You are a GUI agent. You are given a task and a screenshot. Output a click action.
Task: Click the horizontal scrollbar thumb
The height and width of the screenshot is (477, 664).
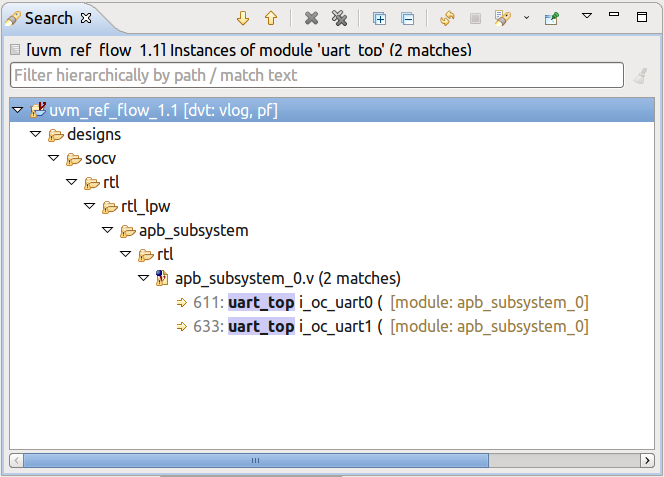pos(256,460)
